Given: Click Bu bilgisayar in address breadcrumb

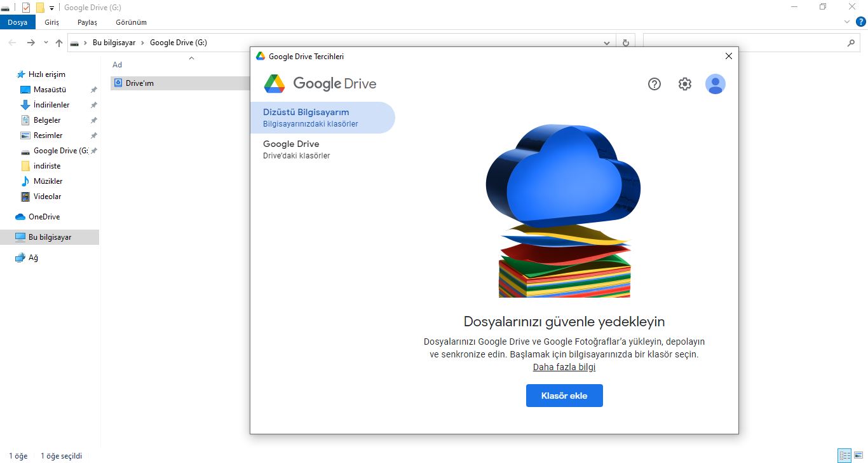Looking at the screenshot, I should 114,43.
